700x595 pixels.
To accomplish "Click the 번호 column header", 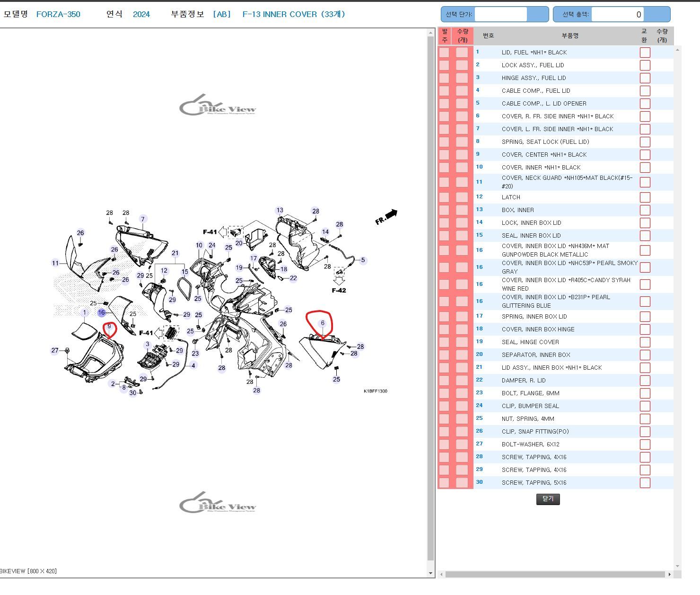I will [x=488, y=36].
